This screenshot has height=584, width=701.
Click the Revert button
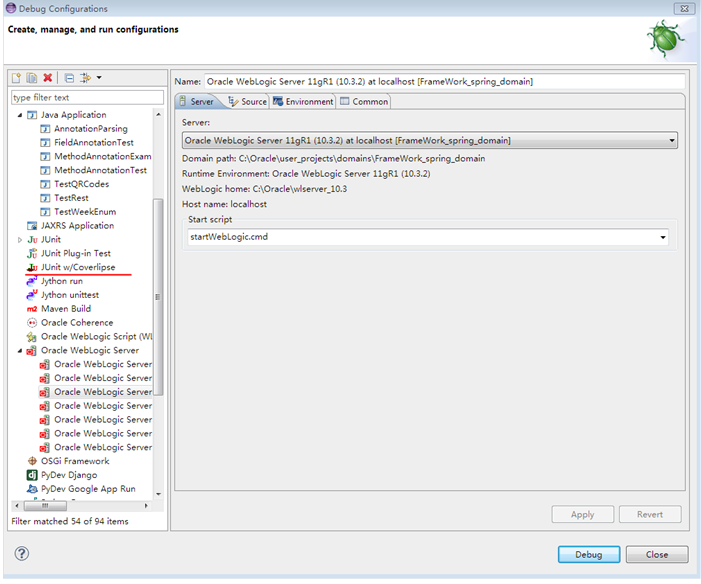(x=650, y=515)
